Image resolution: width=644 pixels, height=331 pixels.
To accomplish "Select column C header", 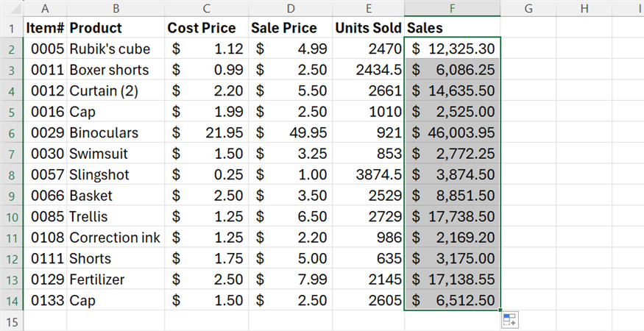I will pos(207,8).
